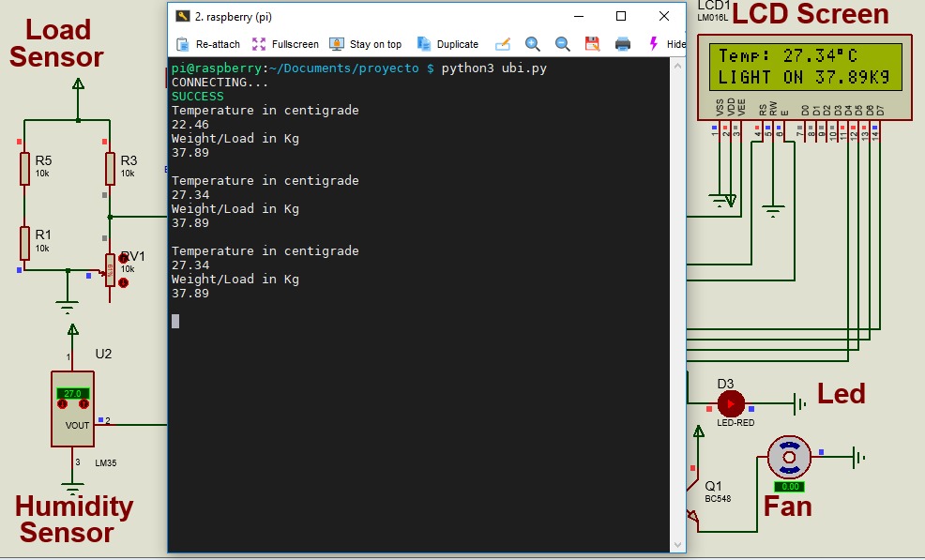Screen dimensions: 925x560
Task: Click the floppy disk save icon
Action: (x=592, y=44)
